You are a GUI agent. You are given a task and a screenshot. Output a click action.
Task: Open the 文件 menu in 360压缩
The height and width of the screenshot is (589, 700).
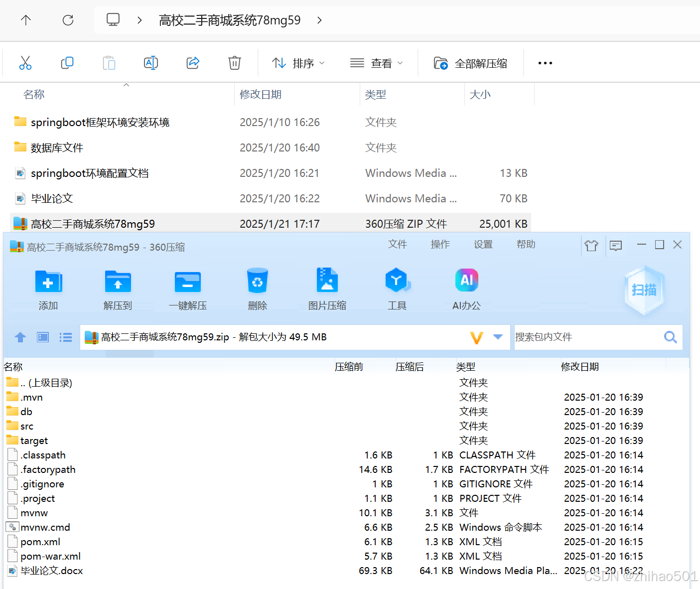pos(398,244)
